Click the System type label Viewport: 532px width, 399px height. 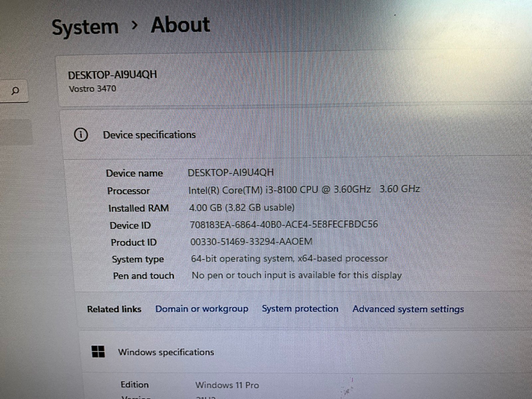(x=138, y=259)
